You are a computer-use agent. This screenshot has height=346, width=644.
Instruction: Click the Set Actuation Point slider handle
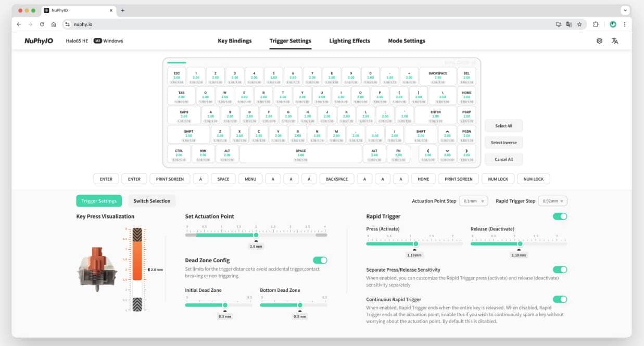256,235
